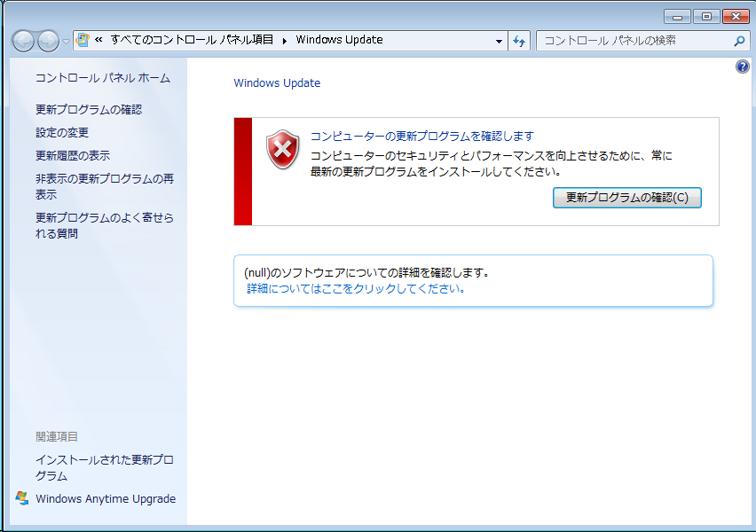756x532 pixels.
Task: Open 更新履歴の表示 sidebar link
Action: [x=73, y=156]
